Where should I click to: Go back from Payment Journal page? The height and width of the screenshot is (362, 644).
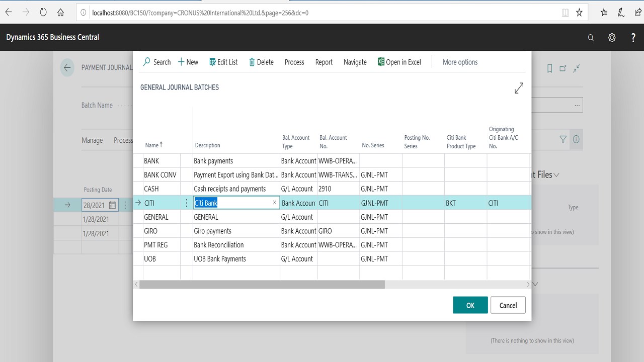pyautogui.click(x=67, y=68)
